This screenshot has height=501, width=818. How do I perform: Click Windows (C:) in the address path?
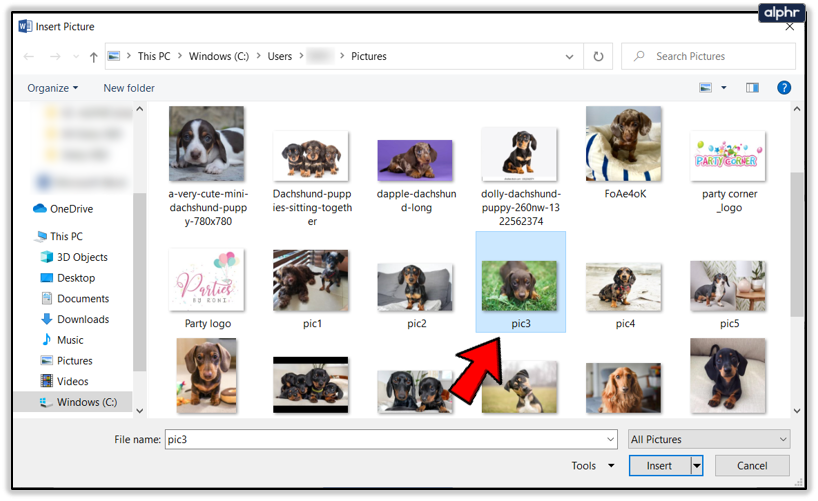219,56
